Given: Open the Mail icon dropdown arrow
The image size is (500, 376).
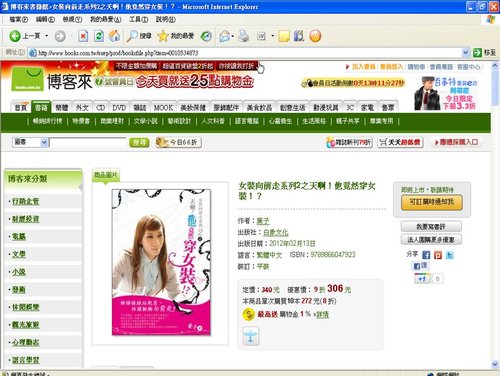Looking at the screenshot, I should [233, 36].
